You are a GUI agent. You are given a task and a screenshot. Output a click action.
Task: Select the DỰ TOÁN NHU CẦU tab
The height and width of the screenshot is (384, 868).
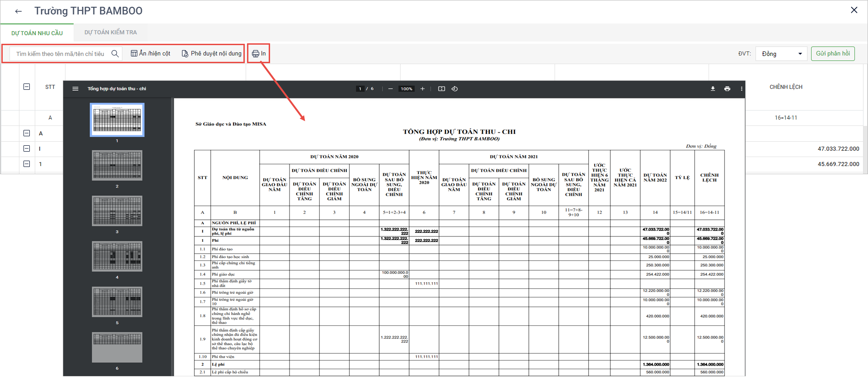pos(37,33)
